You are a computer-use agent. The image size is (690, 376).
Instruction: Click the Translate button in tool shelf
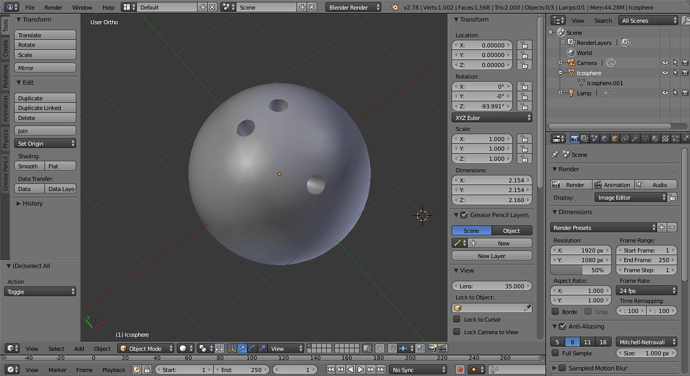[x=45, y=35]
